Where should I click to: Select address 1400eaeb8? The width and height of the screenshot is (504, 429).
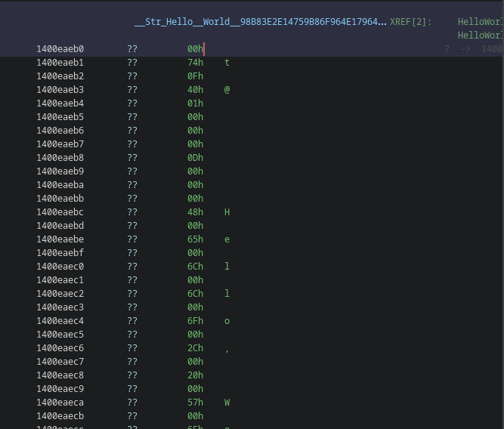click(60, 158)
